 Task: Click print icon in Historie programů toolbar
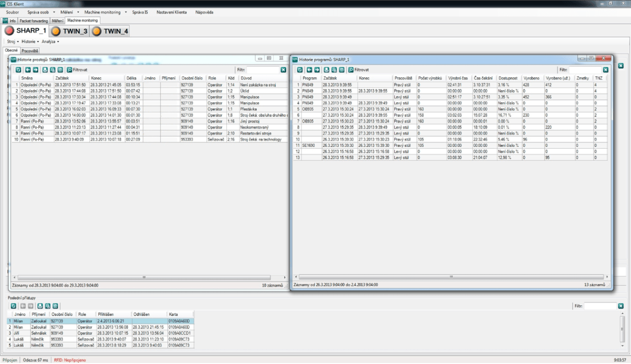326,70
